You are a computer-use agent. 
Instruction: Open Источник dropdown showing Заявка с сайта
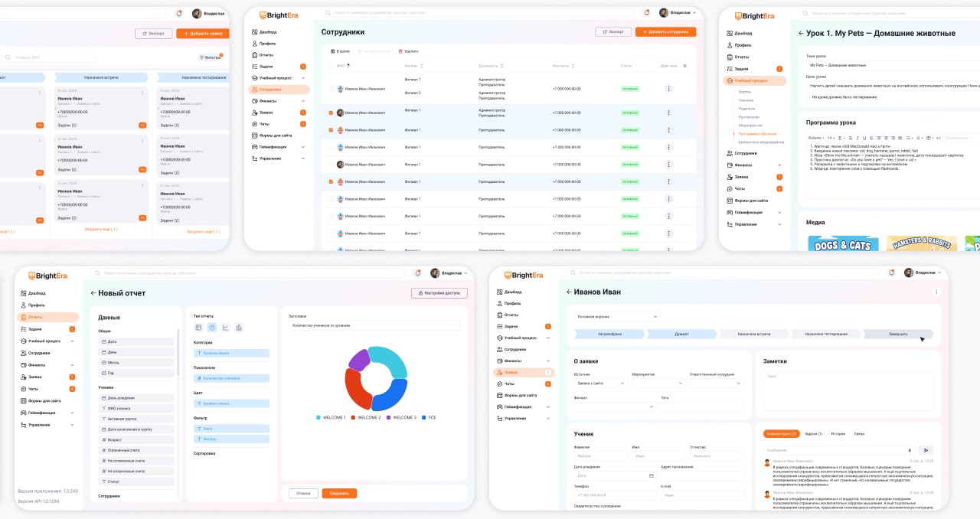[x=599, y=383]
